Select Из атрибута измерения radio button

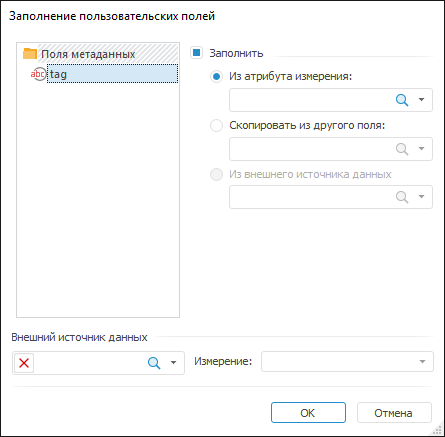[216, 76]
